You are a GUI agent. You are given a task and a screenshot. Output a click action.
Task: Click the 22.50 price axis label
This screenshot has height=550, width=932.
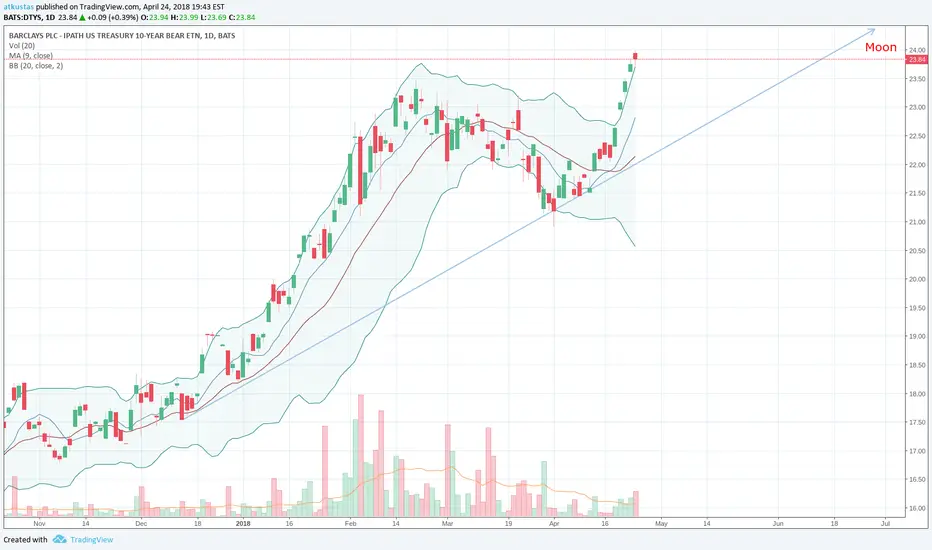917,136
